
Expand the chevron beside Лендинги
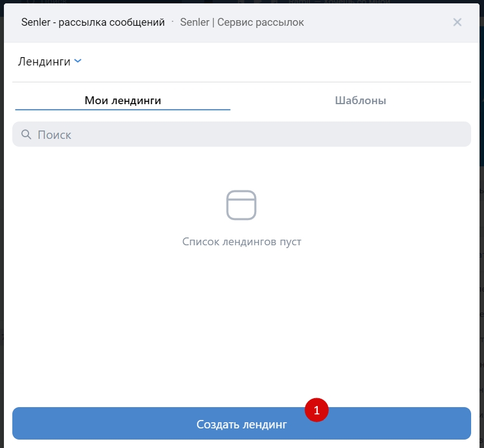pos(78,61)
